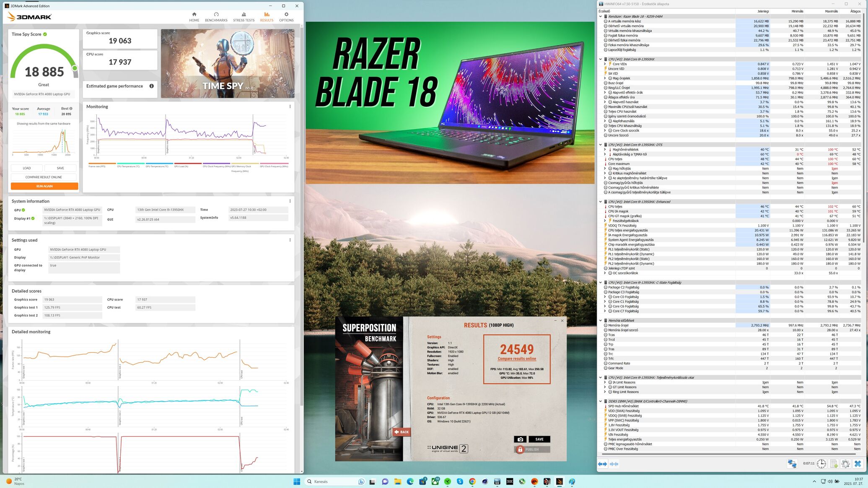
Task: Open the clock and date in the taskbar
Action: 853,481
